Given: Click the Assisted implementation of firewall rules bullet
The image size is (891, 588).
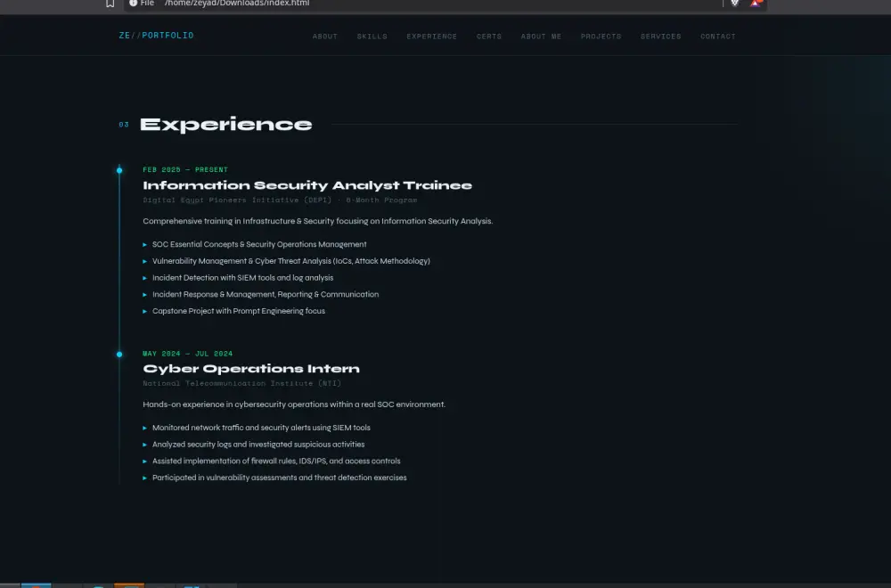Looking at the screenshot, I should point(276,461).
